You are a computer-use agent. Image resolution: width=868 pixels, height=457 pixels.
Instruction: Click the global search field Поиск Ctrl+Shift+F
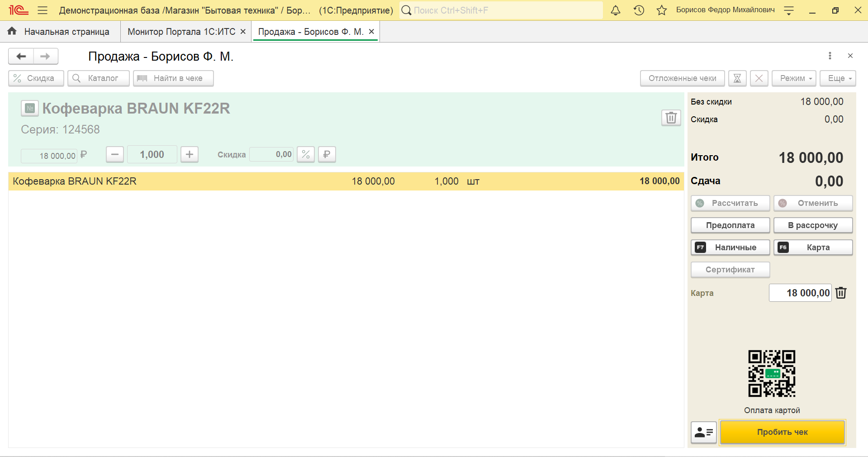click(501, 10)
